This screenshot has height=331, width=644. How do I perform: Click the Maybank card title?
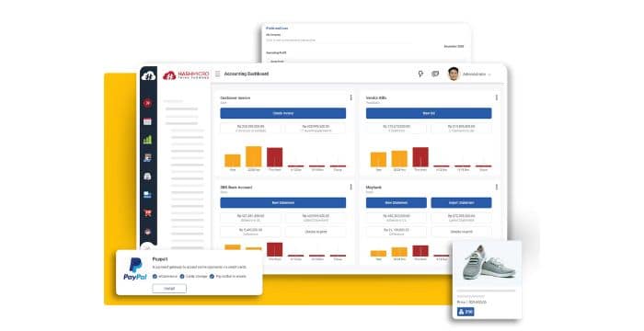click(374, 188)
